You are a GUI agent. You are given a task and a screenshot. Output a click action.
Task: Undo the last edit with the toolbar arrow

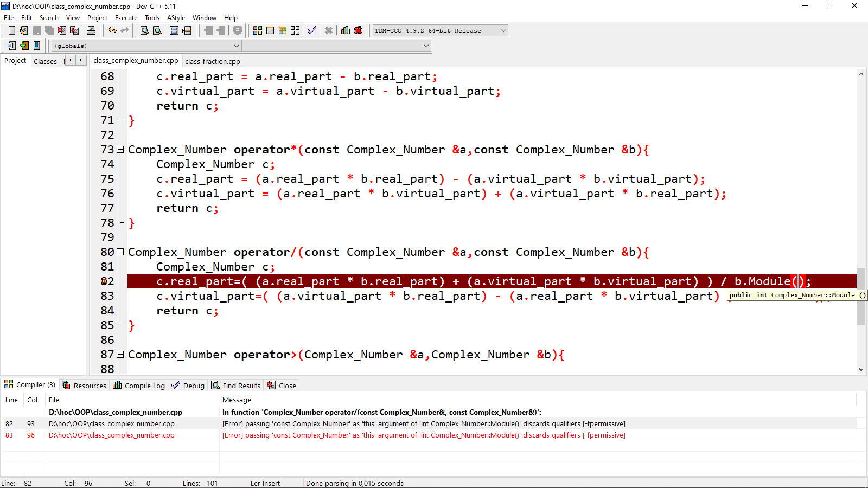coord(112,30)
